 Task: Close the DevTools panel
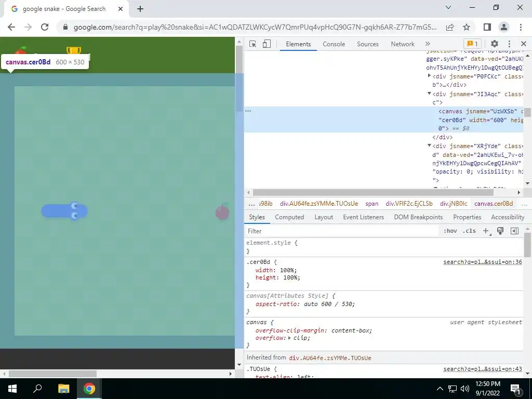coord(524,44)
